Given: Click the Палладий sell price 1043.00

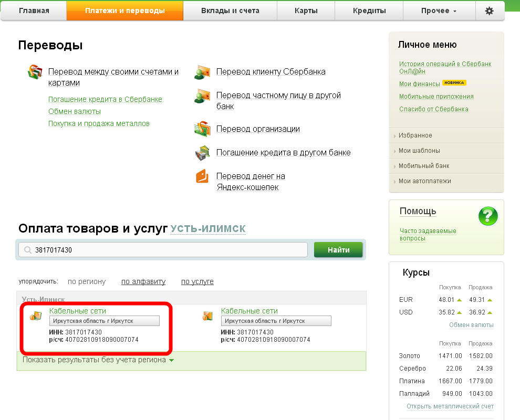Looking at the screenshot, I should coord(481,393).
